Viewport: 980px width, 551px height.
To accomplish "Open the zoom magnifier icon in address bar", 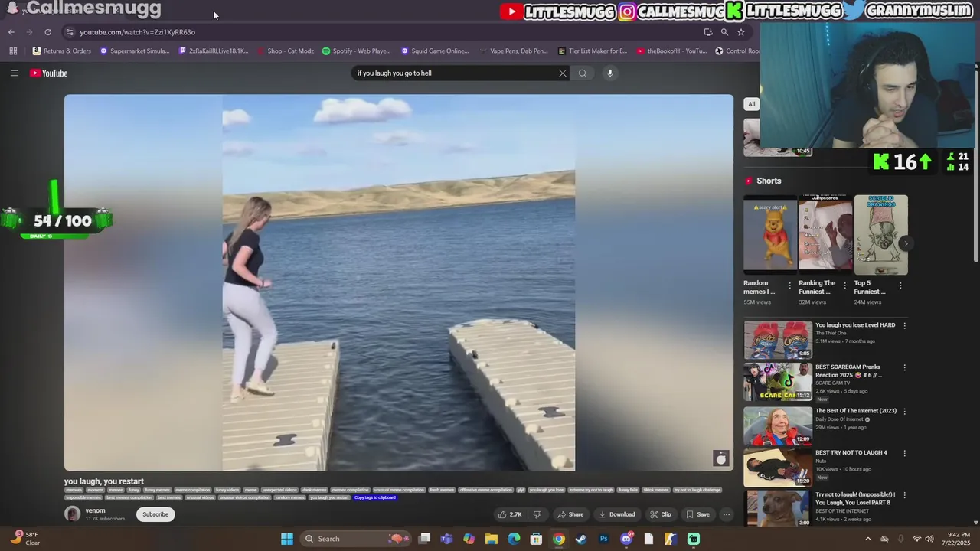I will [724, 32].
